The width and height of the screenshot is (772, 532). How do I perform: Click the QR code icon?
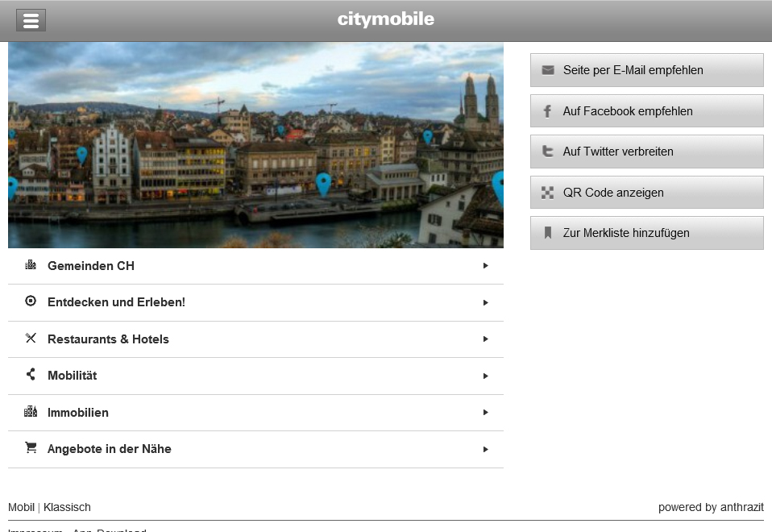tap(547, 193)
